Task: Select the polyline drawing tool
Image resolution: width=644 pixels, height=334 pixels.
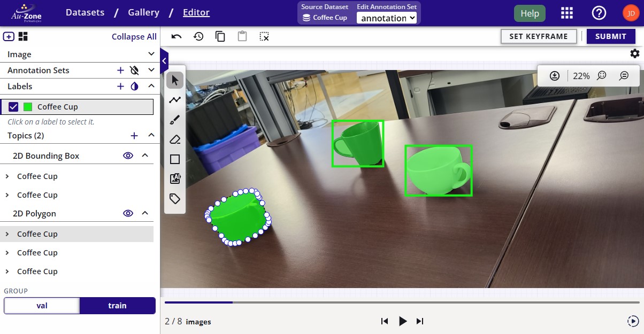Action: pos(175,100)
